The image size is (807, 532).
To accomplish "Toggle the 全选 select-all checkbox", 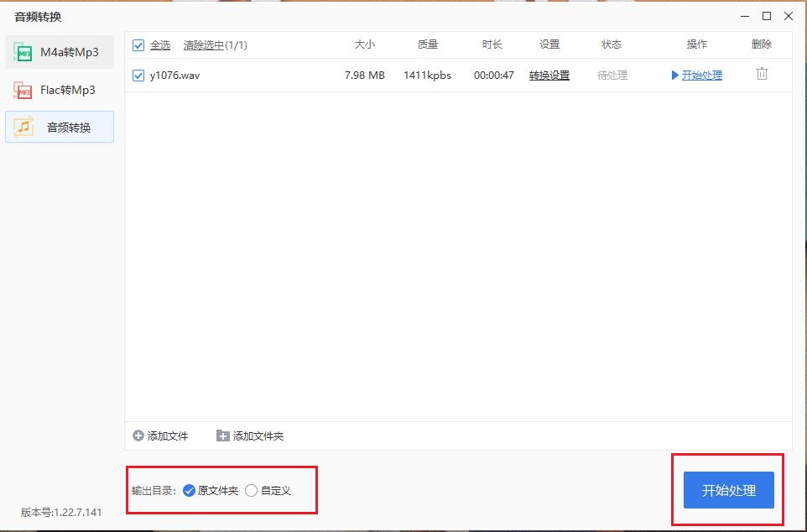I will 138,45.
